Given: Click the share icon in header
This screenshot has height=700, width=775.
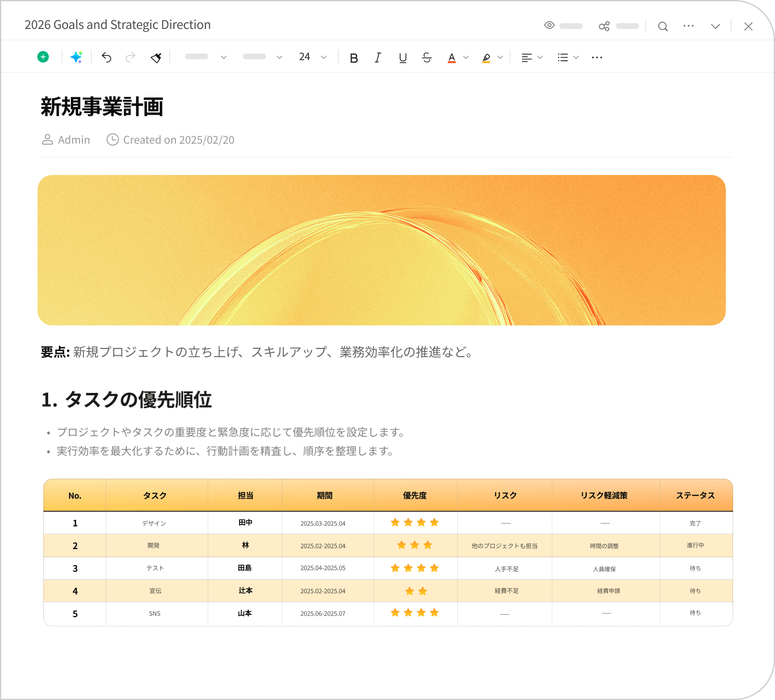Looking at the screenshot, I should point(604,26).
